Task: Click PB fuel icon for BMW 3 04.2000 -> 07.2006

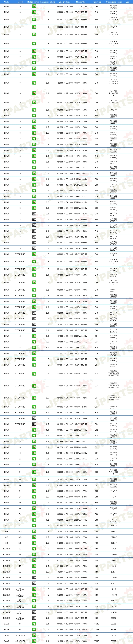Action: pyautogui.click(x=34, y=12)
